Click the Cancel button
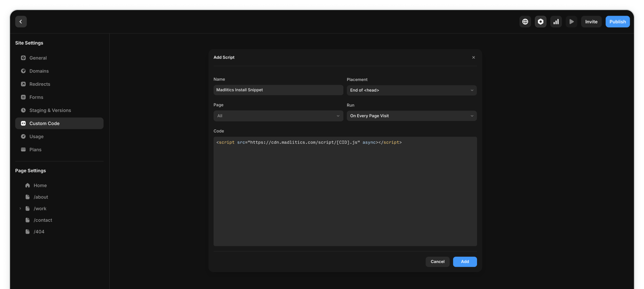644x289 pixels. 437,262
